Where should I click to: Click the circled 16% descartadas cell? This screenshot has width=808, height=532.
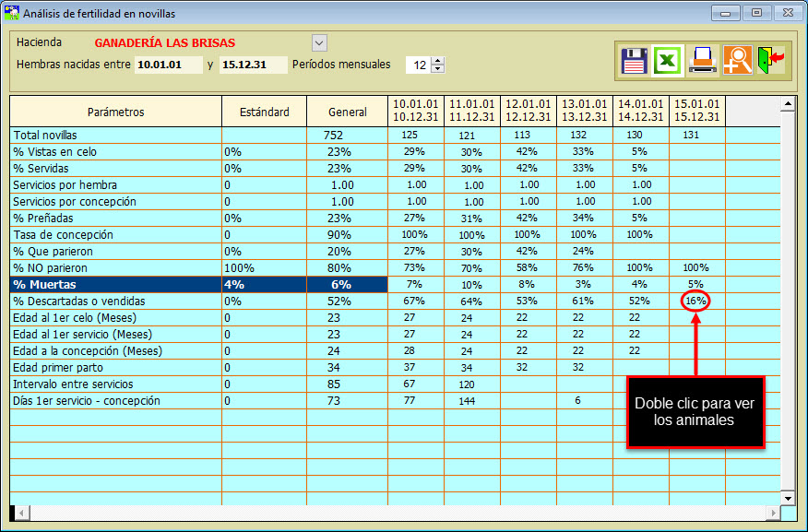click(x=696, y=301)
